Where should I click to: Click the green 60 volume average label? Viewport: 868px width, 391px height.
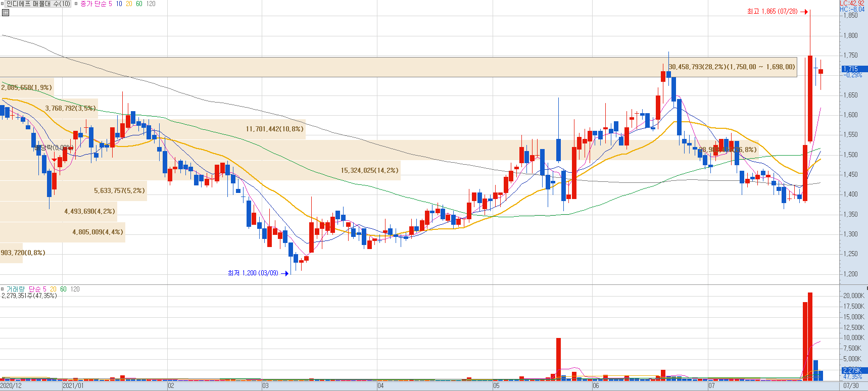point(64,289)
